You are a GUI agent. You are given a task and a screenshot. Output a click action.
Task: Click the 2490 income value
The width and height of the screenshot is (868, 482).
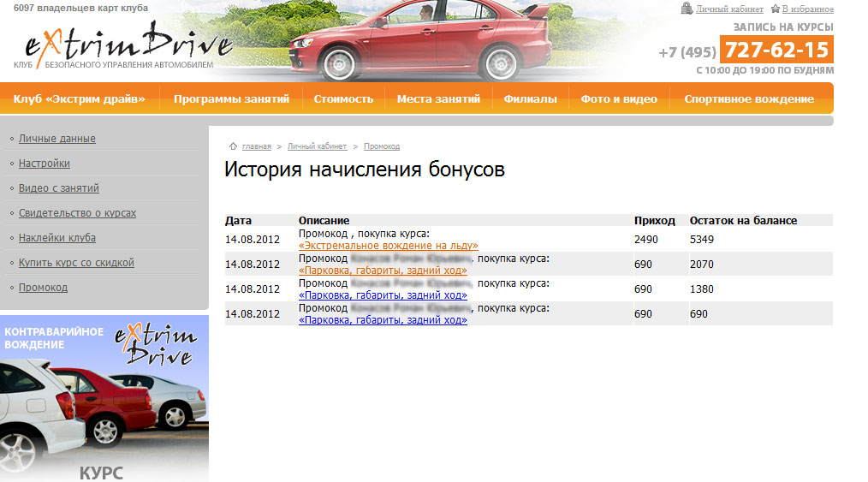tap(646, 240)
